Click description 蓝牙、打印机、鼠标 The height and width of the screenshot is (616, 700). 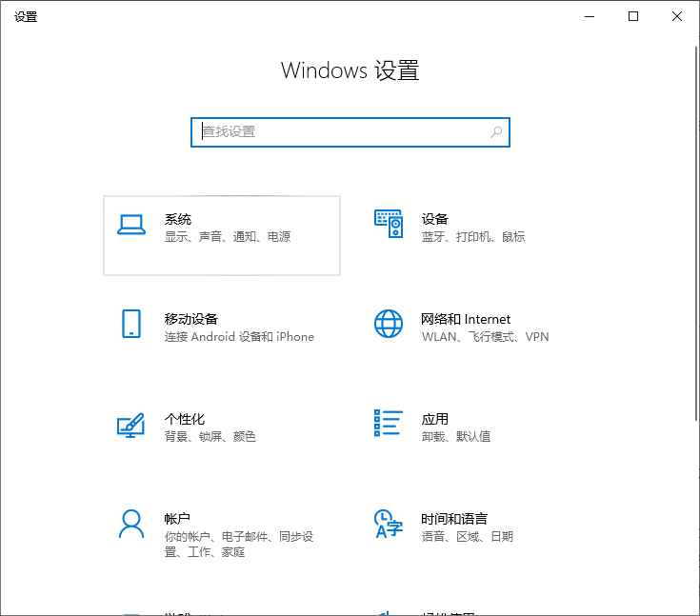(473, 236)
